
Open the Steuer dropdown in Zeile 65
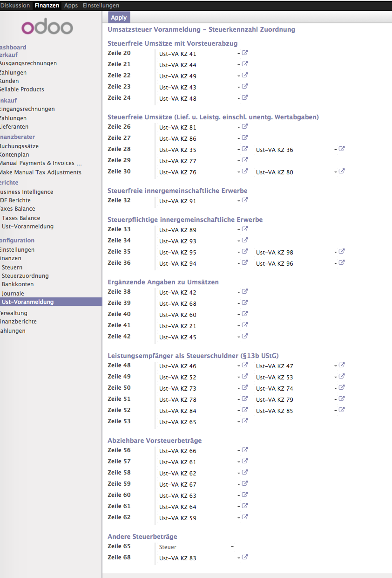[x=196, y=547]
